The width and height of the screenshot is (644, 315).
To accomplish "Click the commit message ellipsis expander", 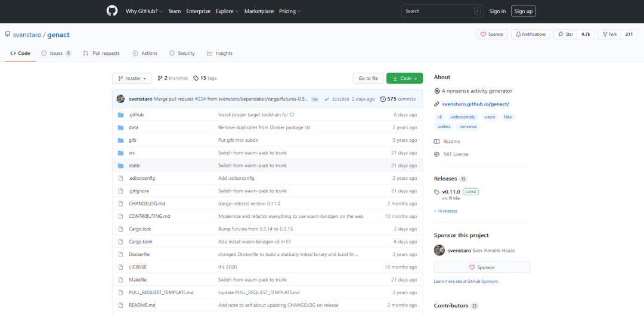I will click(315, 99).
